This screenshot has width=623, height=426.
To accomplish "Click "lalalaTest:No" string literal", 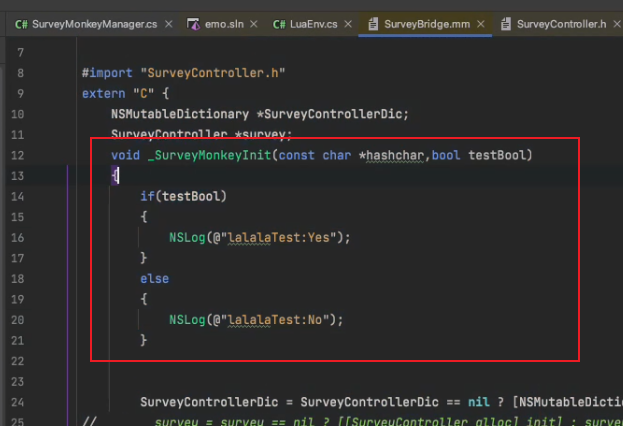I will tap(275, 320).
